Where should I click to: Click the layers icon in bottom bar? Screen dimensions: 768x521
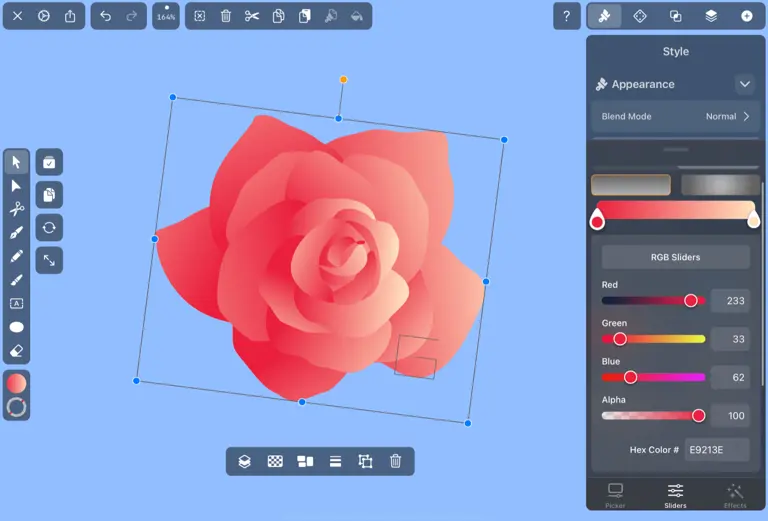[244, 461]
